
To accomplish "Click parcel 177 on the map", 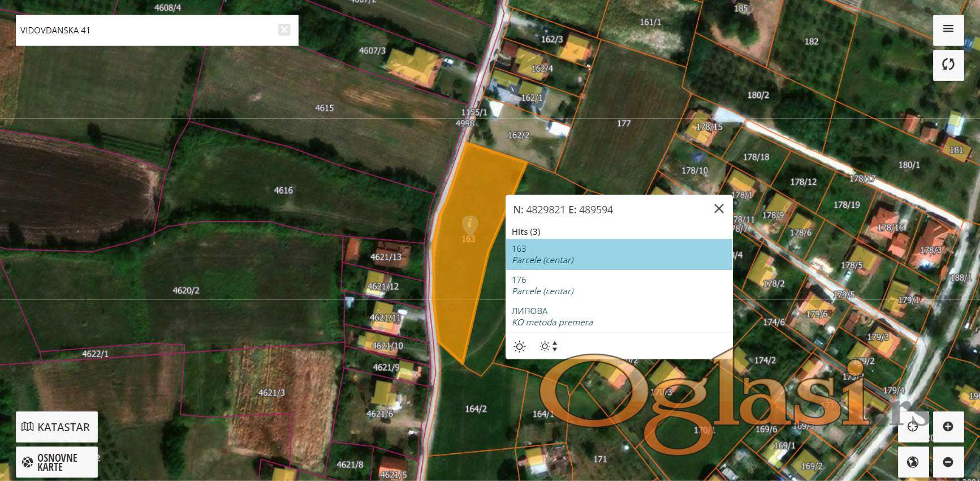I will [x=624, y=123].
